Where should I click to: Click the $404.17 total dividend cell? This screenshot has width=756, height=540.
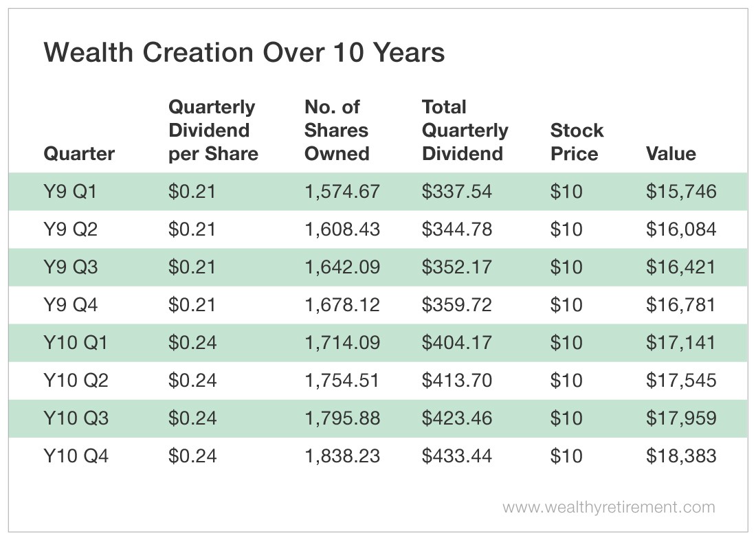(456, 342)
